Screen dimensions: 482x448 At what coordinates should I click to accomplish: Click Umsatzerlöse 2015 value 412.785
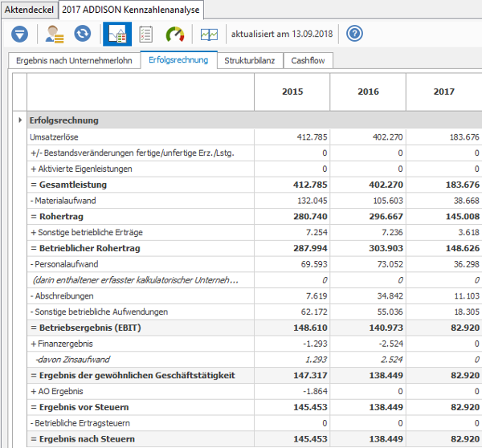click(312, 137)
